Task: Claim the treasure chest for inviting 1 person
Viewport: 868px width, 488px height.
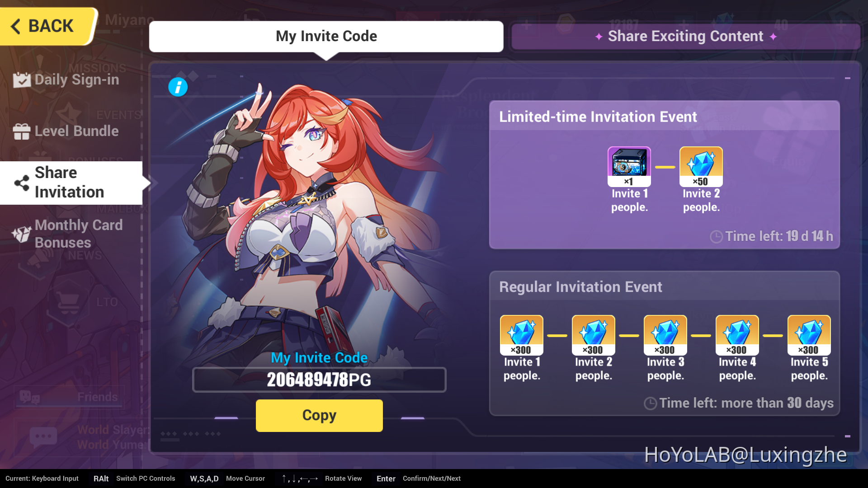Action: click(629, 166)
